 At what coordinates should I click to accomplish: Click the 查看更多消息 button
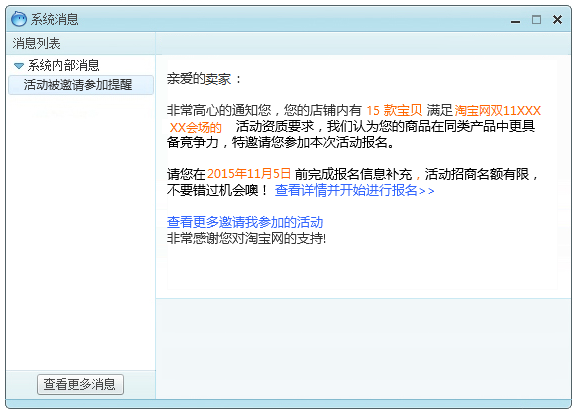[x=80, y=384]
